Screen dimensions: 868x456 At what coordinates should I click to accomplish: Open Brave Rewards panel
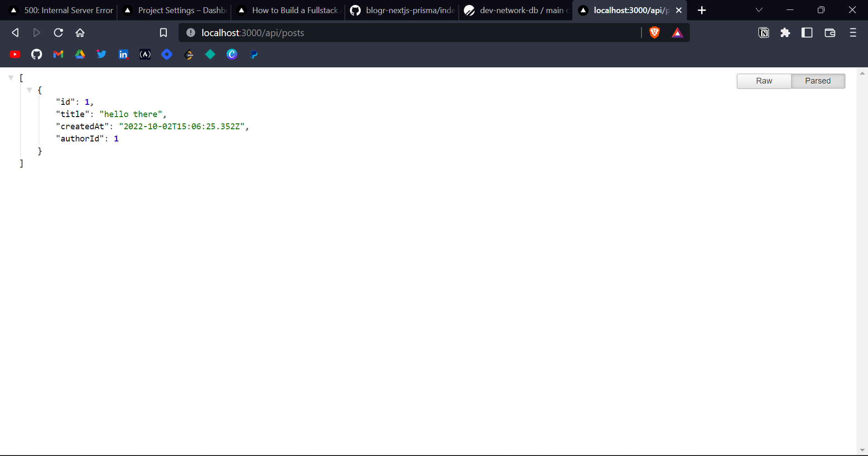[x=677, y=33]
